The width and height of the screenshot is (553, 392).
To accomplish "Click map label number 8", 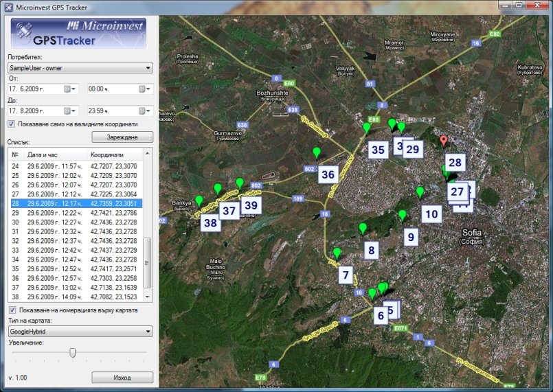I will (x=372, y=251).
